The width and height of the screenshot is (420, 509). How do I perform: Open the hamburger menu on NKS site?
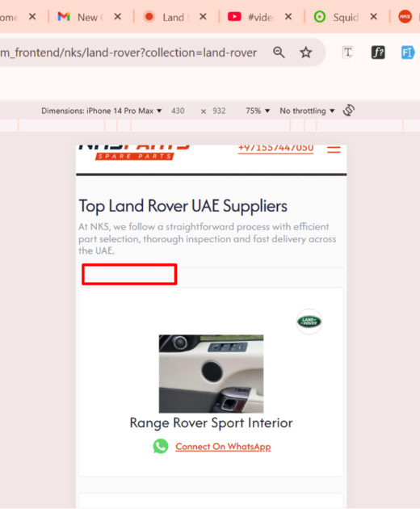coord(334,149)
